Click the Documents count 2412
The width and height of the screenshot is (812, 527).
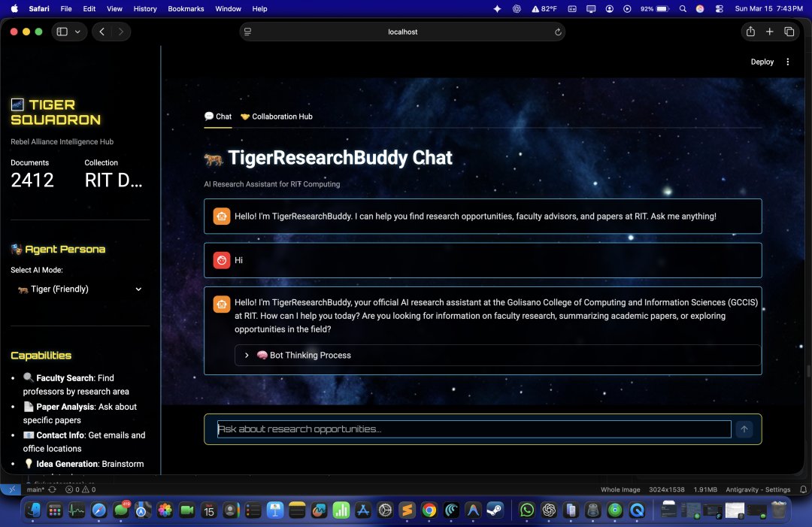point(32,180)
